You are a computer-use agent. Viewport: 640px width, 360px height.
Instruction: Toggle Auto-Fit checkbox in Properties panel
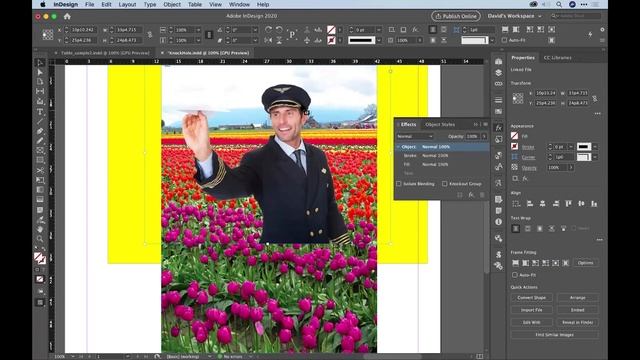(x=515, y=275)
